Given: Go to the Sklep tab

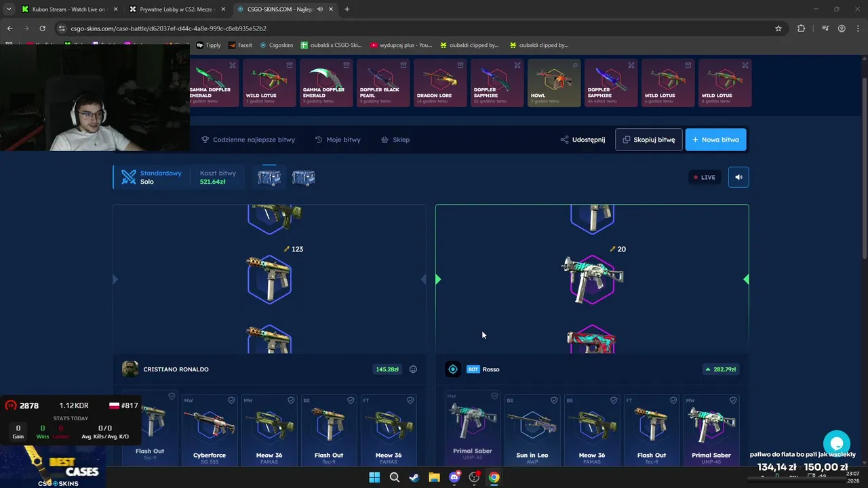Looking at the screenshot, I should click(395, 140).
